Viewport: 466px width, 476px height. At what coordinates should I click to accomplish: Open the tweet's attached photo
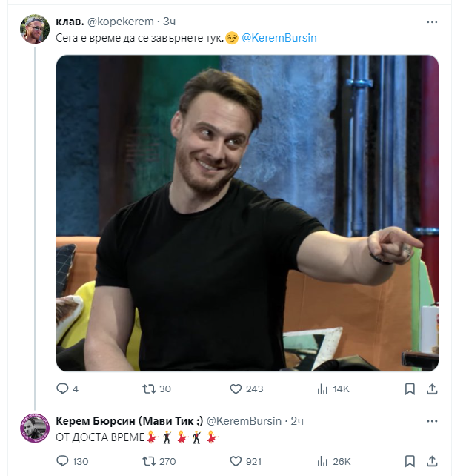tap(247, 213)
